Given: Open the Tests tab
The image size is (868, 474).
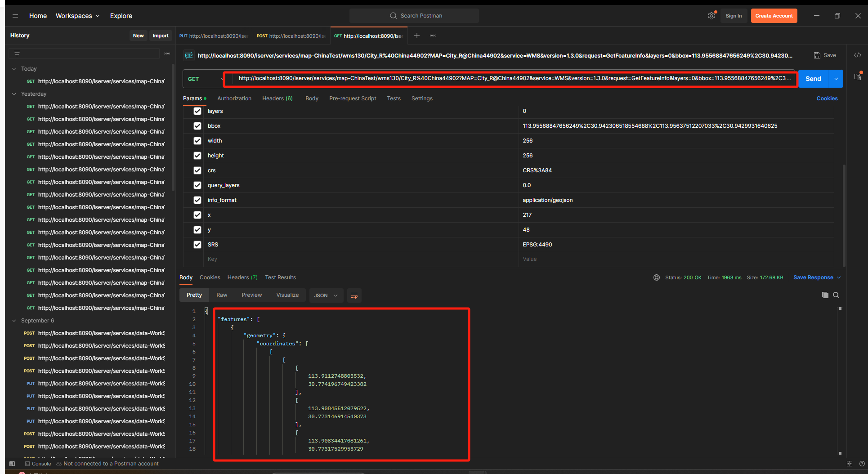Looking at the screenshot, I should click(394, 98).
